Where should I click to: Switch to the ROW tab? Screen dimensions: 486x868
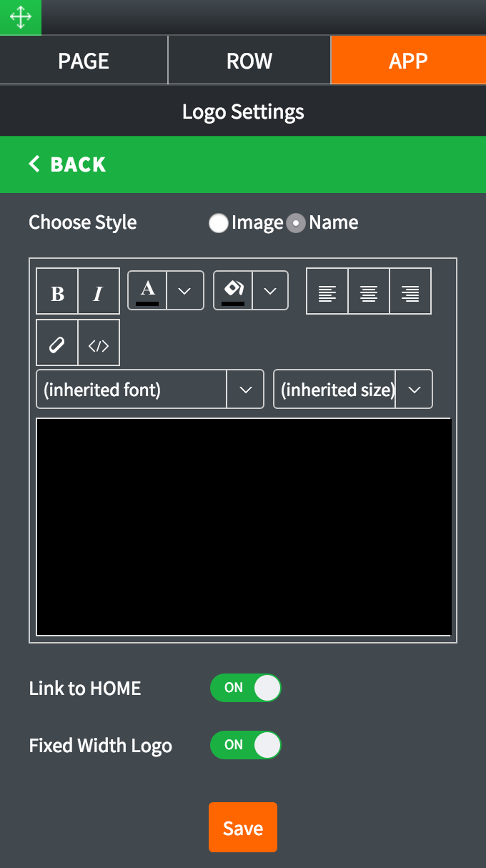click(x=249, y=61)
